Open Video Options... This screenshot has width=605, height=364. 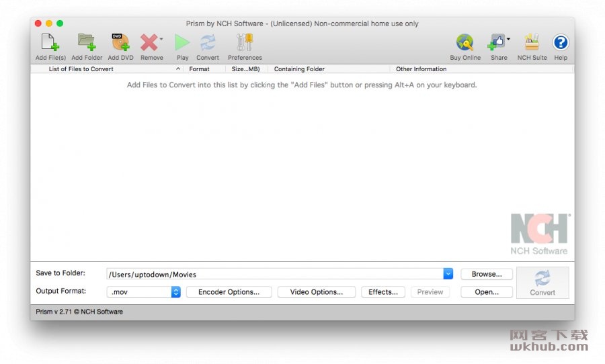click(317, 292)
